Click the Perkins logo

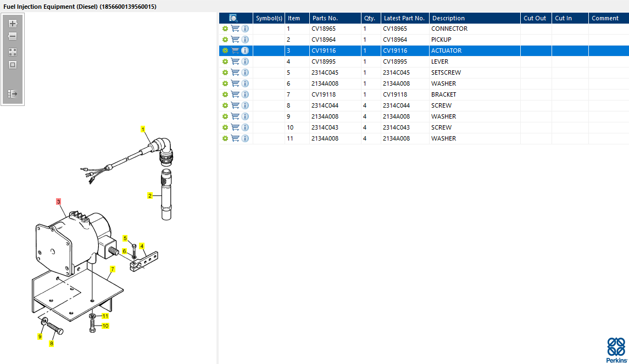tap(616, 350)
